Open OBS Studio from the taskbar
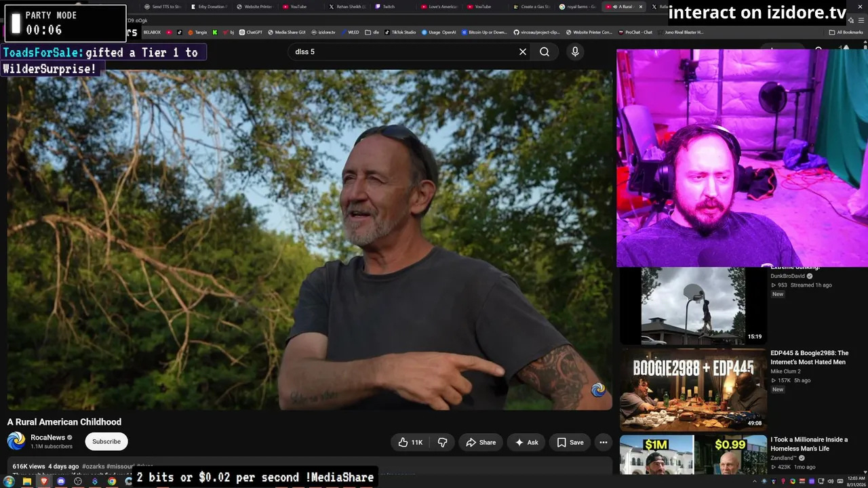Image resolution: width=868 pixels, height=488 pixels. [x=78, y=481]
